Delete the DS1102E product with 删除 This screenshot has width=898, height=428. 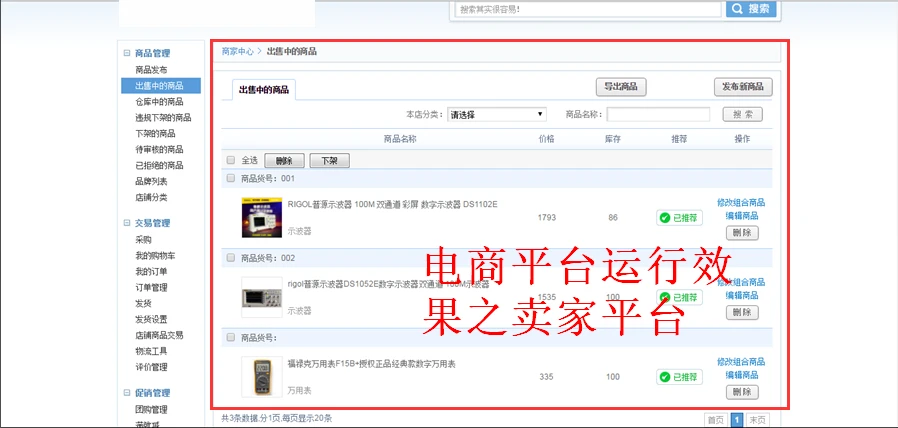click(742, 233)
